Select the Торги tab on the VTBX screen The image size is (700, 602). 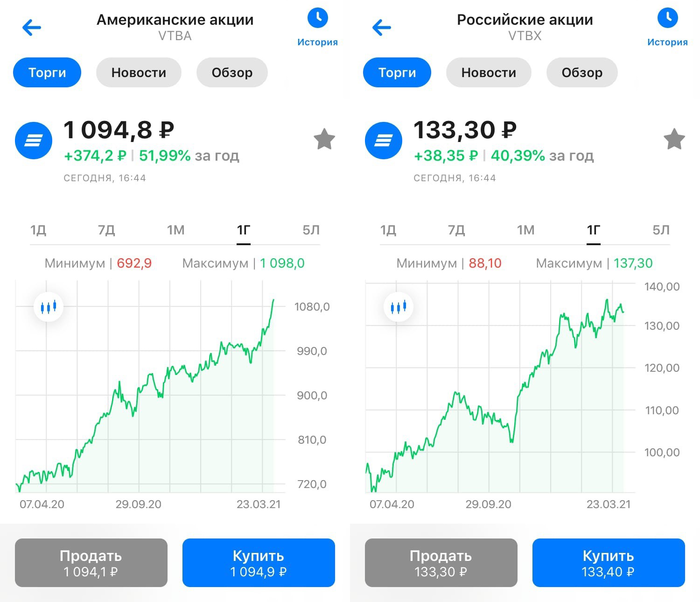tap(397, 73)
